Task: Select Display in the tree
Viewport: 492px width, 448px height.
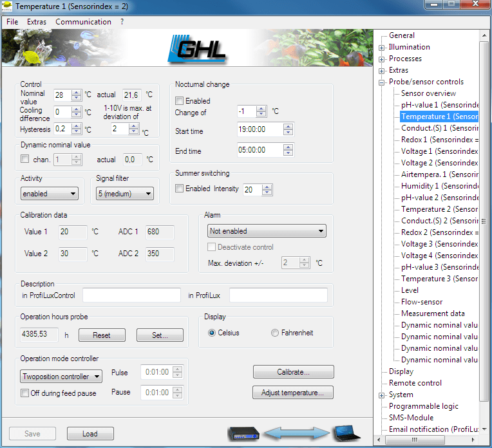Action: 401,371
